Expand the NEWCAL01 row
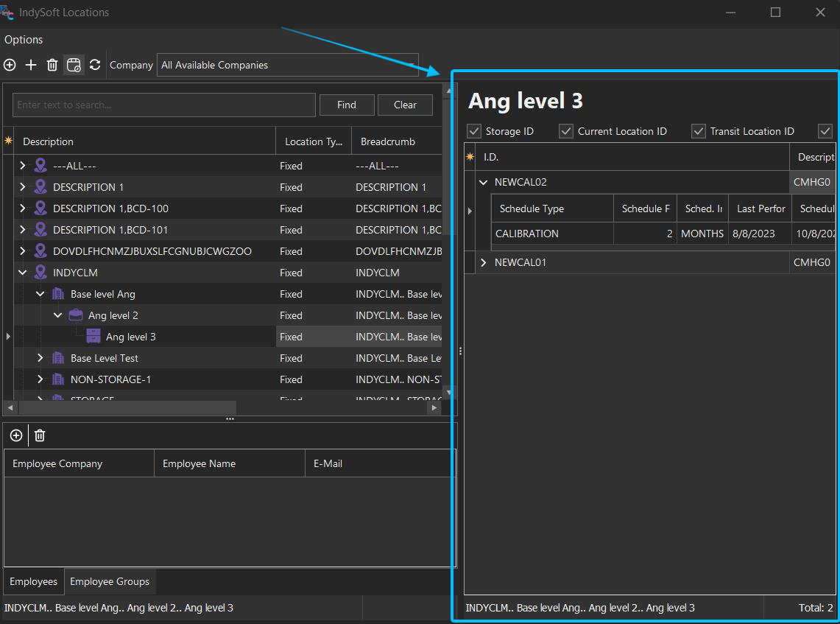Viewport: 840px width, 624px height. point(484,262)
